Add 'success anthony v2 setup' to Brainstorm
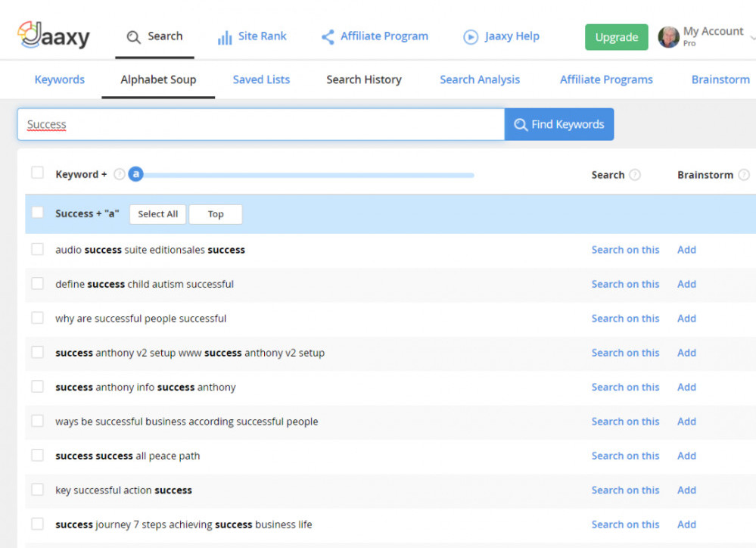Viewport: 756px width, 548px height. pos(686,353)
